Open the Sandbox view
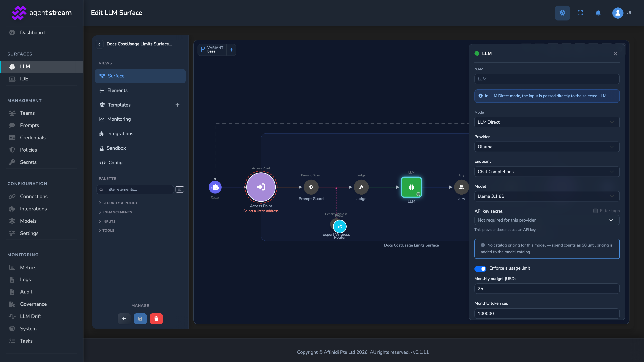The image size is (644, 362). point(140,148)
